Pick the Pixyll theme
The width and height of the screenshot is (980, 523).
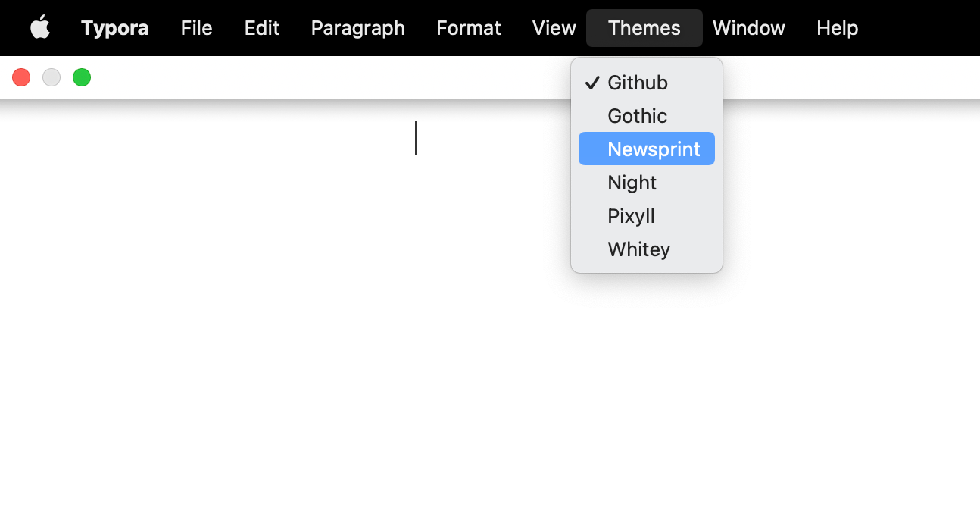point(631,216)
